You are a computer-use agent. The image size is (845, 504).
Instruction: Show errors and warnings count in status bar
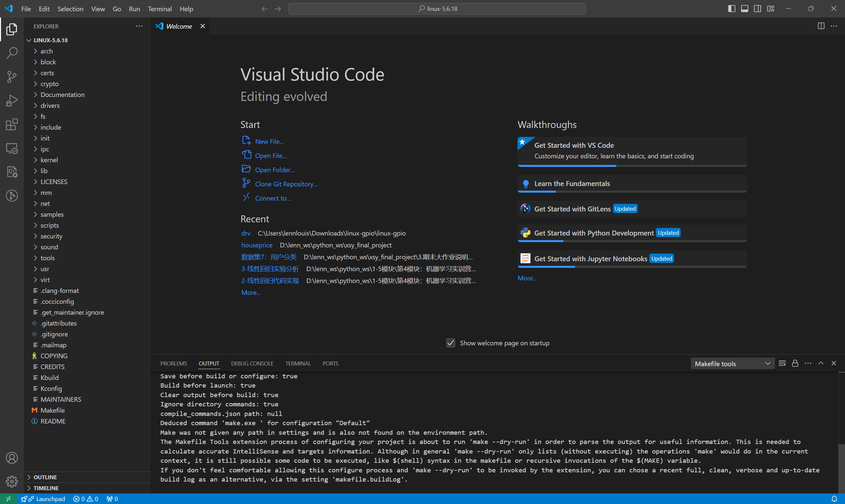(85, 499)
